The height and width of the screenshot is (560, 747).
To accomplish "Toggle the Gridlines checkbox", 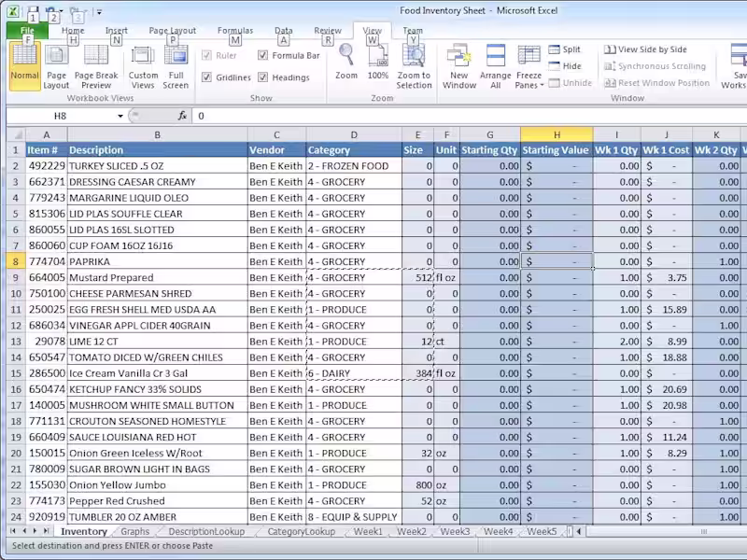I will (x=206, y=77).
